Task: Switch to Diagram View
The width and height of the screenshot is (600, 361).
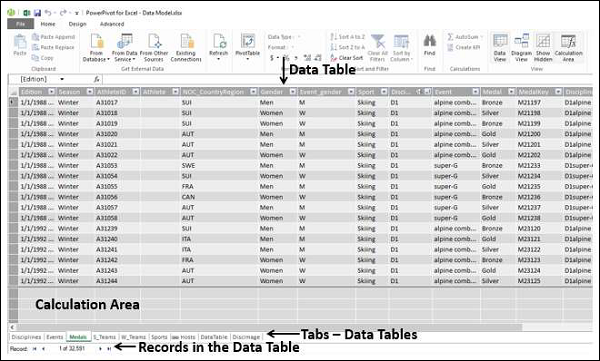Action: point(521,48)
